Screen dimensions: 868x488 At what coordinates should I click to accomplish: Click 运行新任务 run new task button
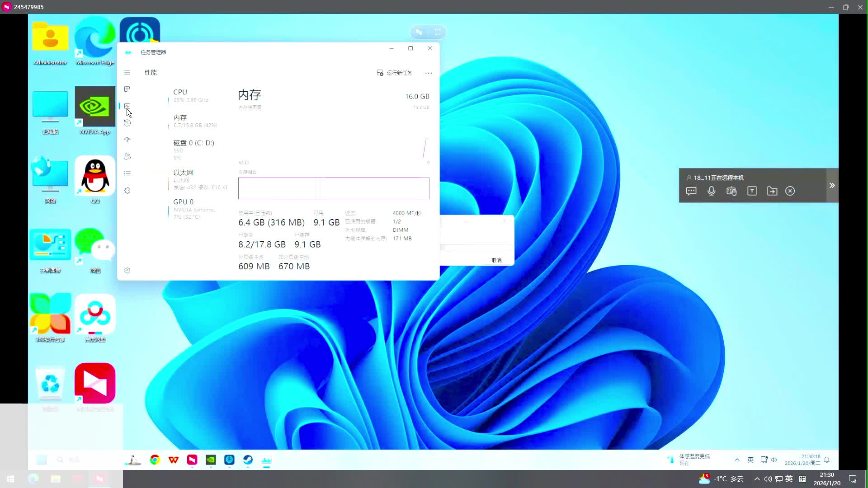point(394,73)
